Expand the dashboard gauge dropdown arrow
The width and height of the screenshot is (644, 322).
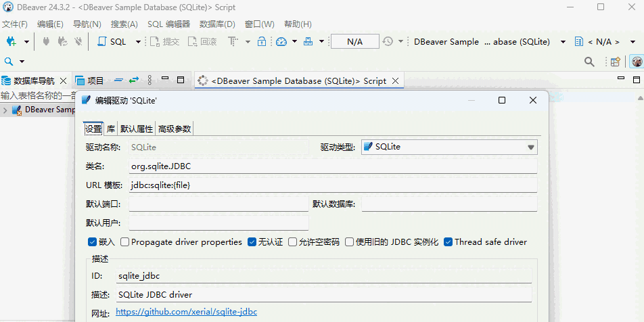[x=294, y=42]
